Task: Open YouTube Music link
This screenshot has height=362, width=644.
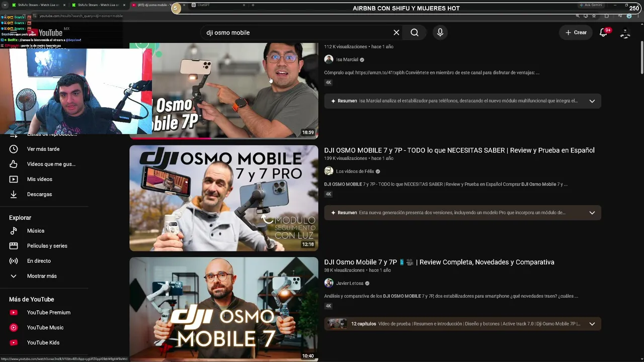Action: pyautogui.click(x=44, y=328)
